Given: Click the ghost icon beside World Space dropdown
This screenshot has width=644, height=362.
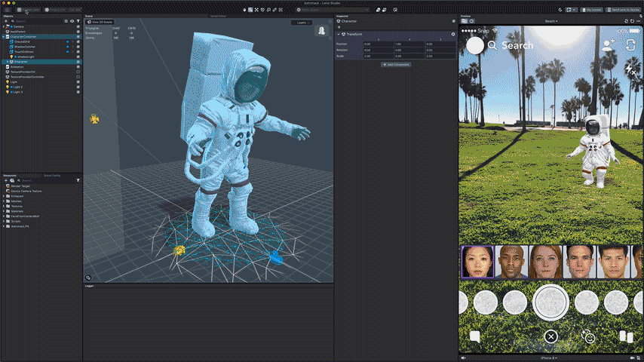Looking at the screenshot, I should point(379,10).
